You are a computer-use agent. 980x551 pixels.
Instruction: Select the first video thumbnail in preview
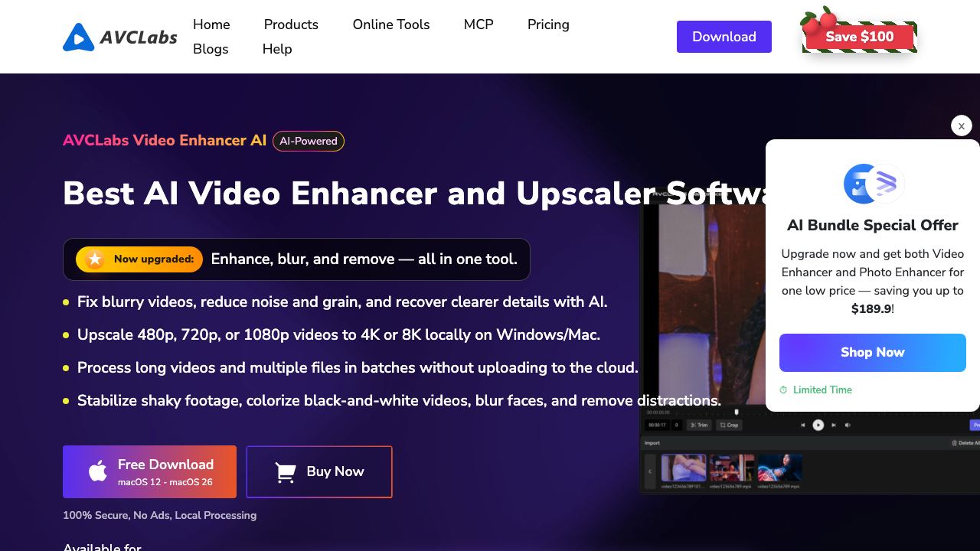pyautogui.click(x=684, y=468)
